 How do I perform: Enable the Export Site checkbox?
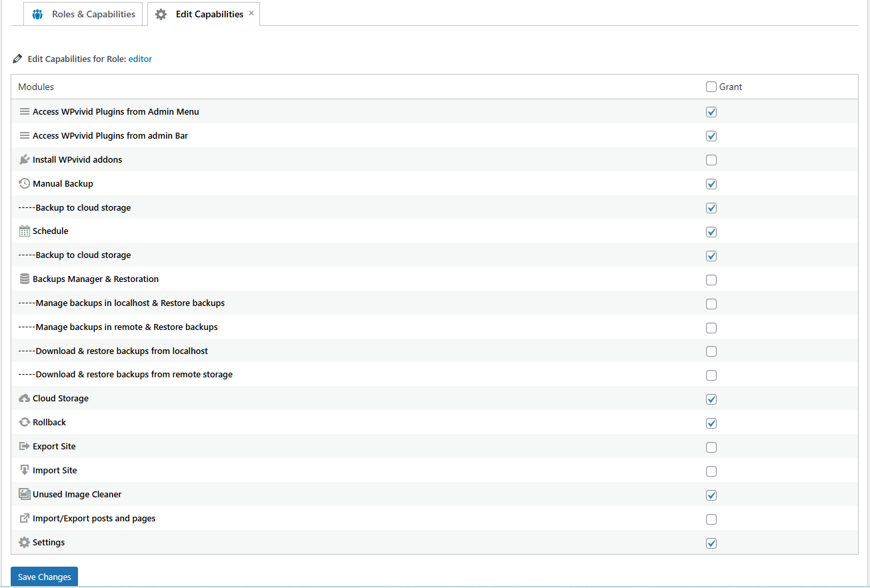point(711,447)
